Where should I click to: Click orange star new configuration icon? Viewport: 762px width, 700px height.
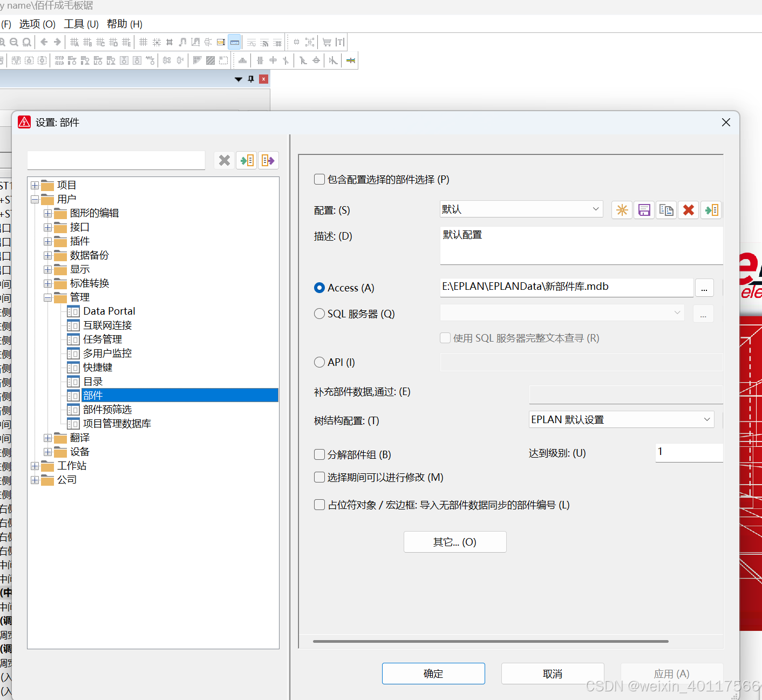[622, 210]
